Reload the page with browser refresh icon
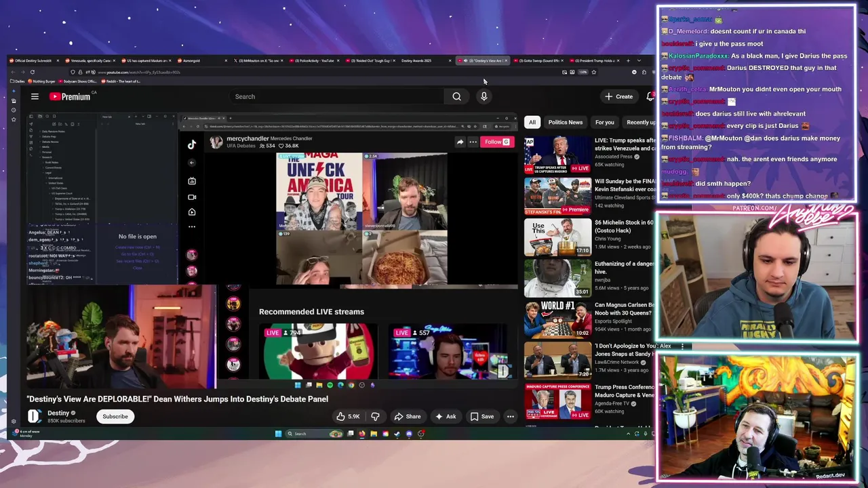 (32, 72)
